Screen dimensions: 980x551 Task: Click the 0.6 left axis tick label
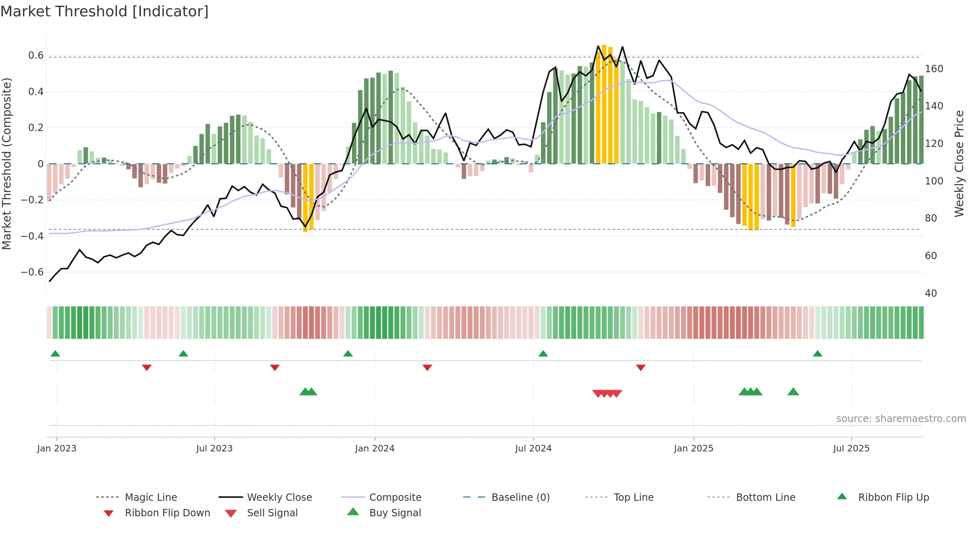[36, 56]
